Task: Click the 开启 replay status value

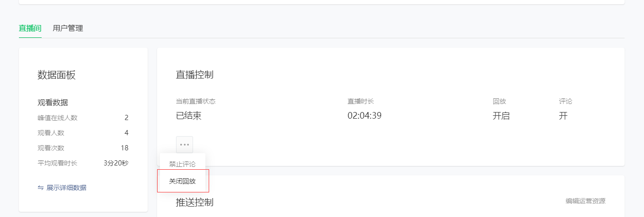Action: point(501,116)
